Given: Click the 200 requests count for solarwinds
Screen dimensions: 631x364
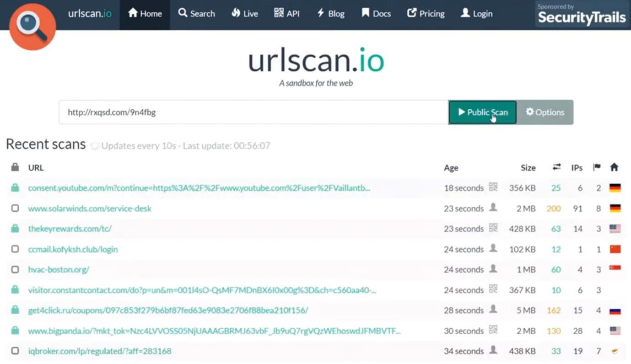Looking at the screenshot, I should [553, 209].
